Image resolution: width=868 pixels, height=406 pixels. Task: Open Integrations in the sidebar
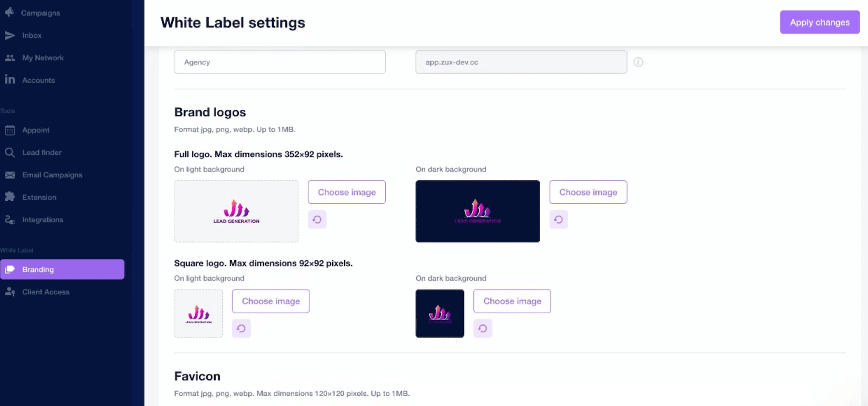42,220
